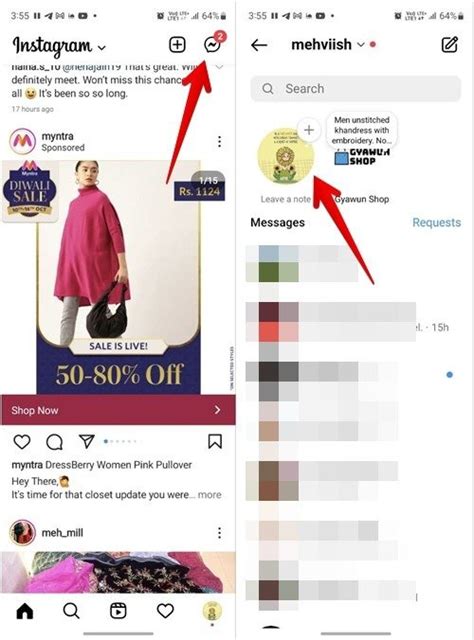474x640 pixels.
Task: Open Messenger direct messages icon
Action: [x=212, y=44]
